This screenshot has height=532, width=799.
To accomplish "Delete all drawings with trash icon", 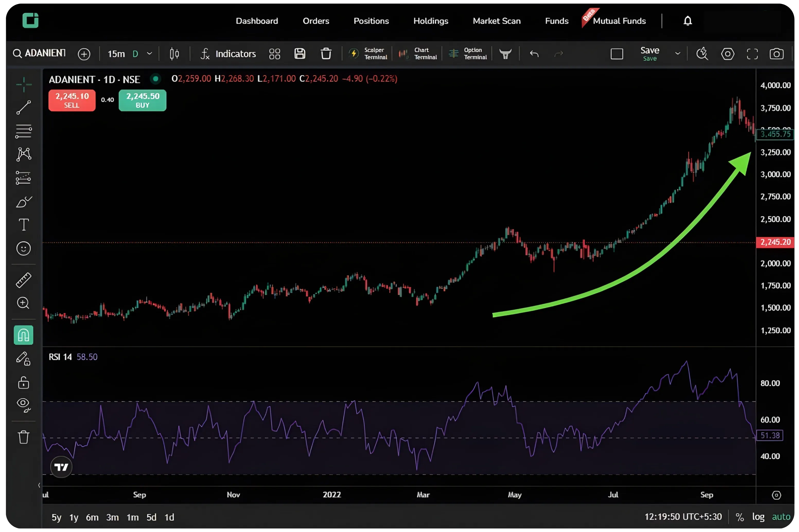I will pyautogui.click(x=23, y=437).
